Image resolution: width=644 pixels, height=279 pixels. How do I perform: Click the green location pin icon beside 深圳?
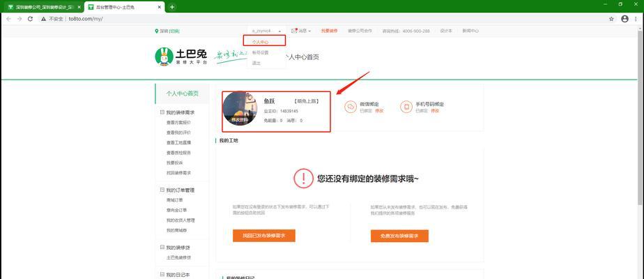click(157, 31)
